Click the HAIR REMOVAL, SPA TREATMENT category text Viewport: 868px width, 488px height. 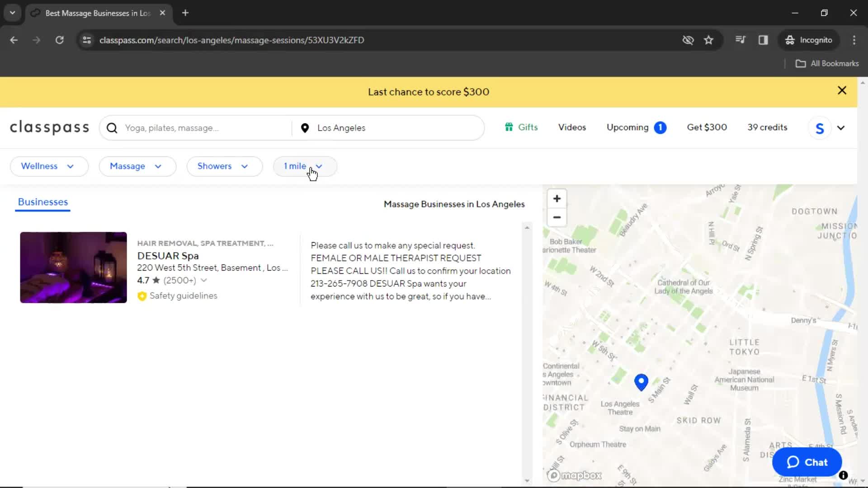(205, 244)
